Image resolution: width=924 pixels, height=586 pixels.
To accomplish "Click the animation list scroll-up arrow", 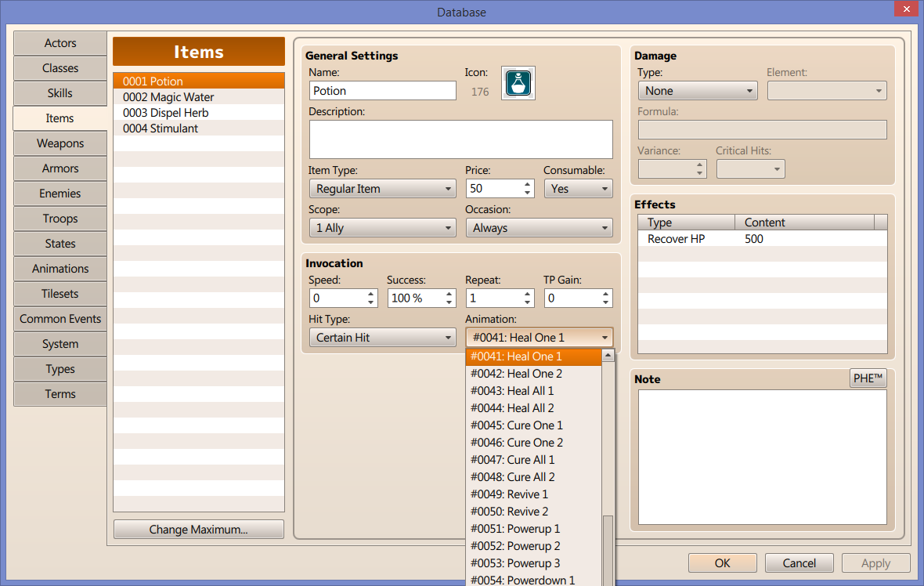I will click(x=608, y=356).
